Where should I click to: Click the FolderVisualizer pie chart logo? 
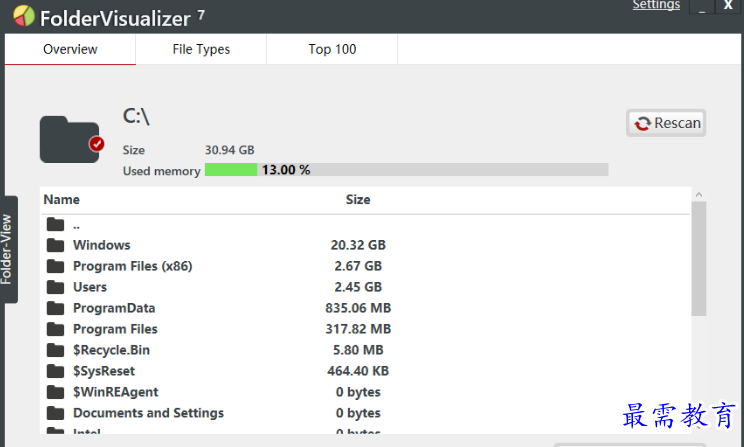pyautogui.click(x=24, y=16)
